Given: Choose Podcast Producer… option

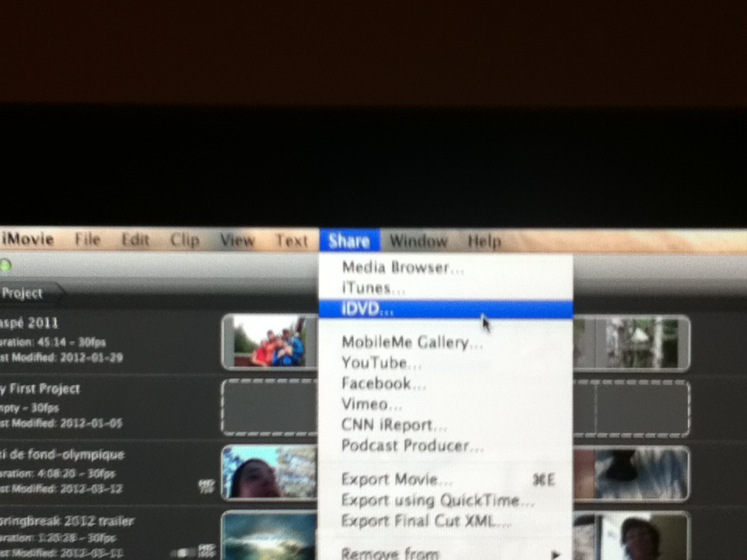Looking at the screenshot, I should [445, 446].
